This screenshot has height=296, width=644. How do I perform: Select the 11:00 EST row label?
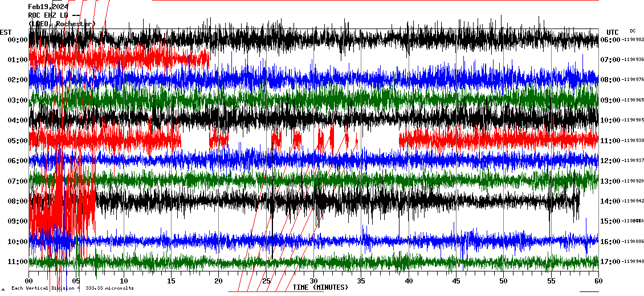(17, 261)
